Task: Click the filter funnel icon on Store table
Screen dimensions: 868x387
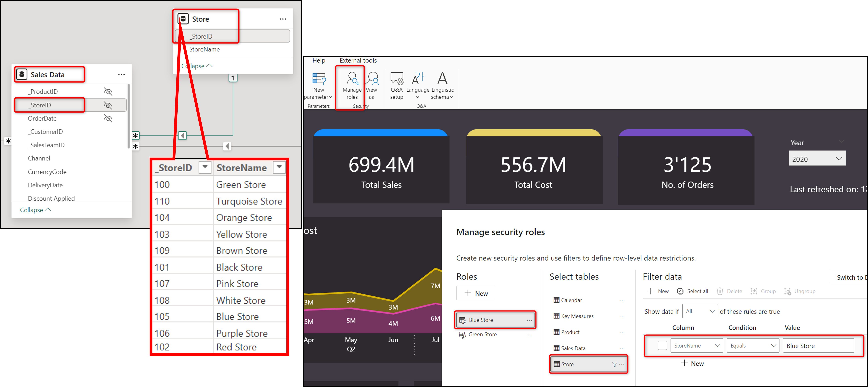Action: click(x=614, y=364)
